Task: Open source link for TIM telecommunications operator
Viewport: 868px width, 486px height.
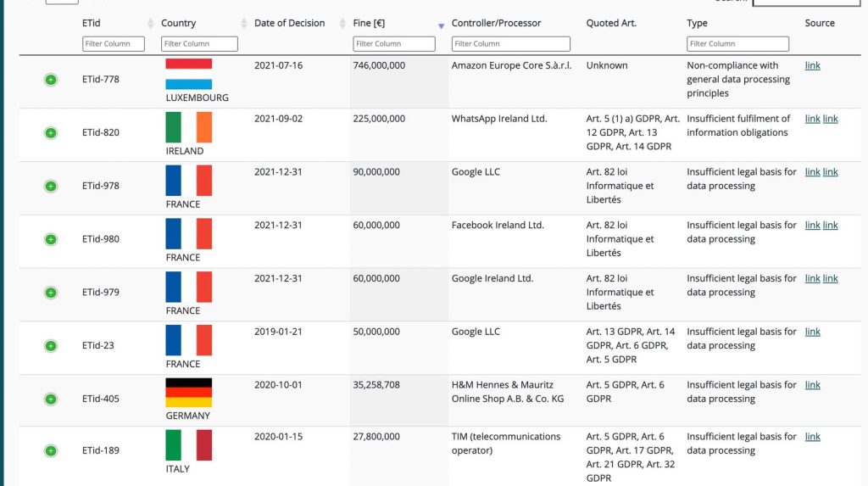Action: (x=813, y=437)
